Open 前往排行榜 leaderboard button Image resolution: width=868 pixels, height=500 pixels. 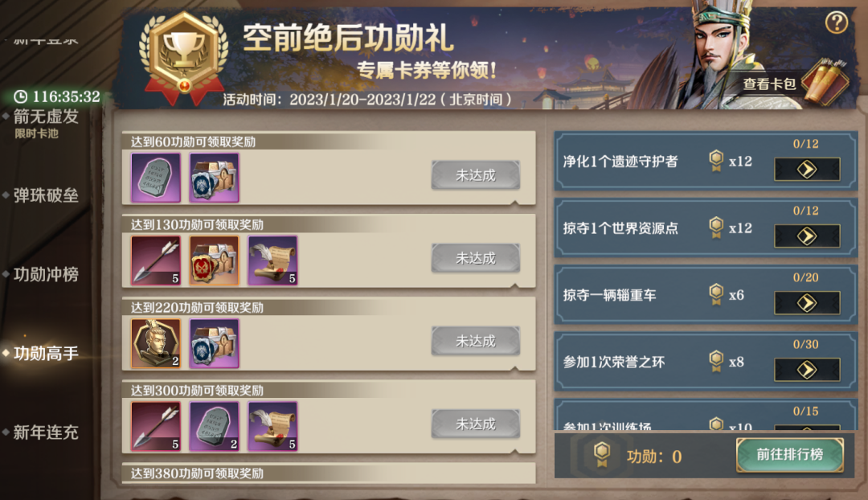pos(790,455)
